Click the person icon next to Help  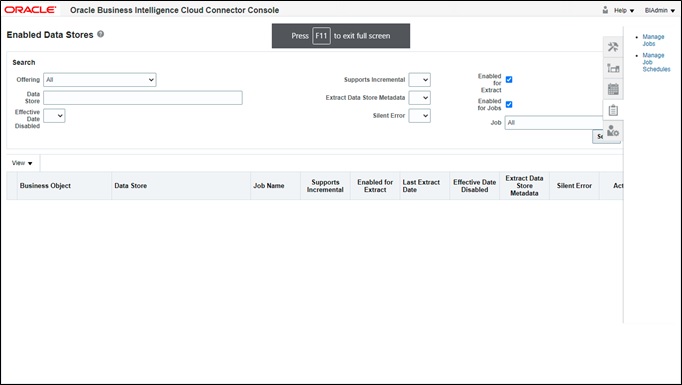(x=605, y=10)
